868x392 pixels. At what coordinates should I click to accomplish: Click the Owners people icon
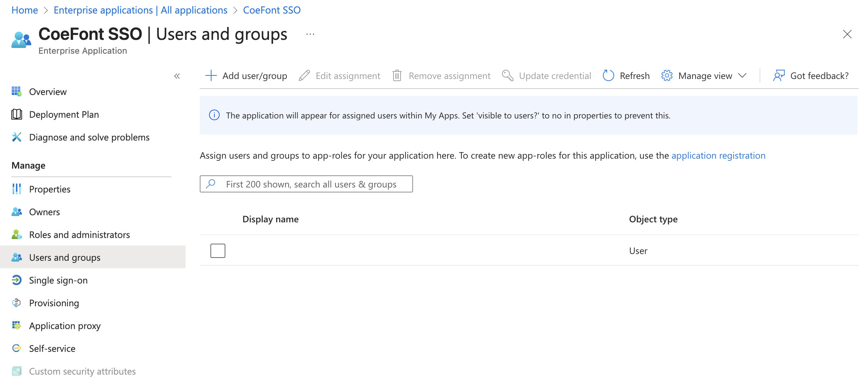pyautogui.click(x=17, y=212)
